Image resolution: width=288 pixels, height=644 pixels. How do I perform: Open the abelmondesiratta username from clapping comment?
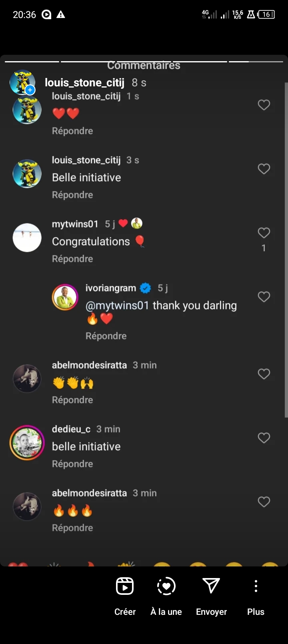coord(89,365)
